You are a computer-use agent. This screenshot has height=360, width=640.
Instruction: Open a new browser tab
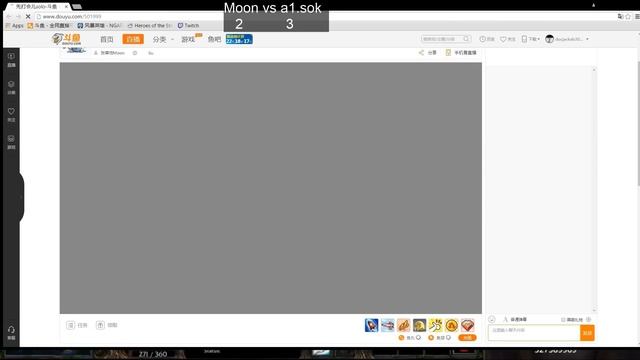77,6
